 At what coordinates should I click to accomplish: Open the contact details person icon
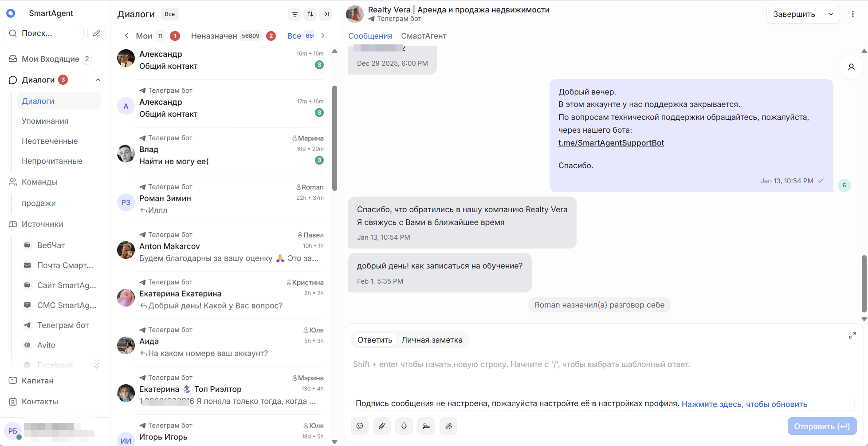851,67
